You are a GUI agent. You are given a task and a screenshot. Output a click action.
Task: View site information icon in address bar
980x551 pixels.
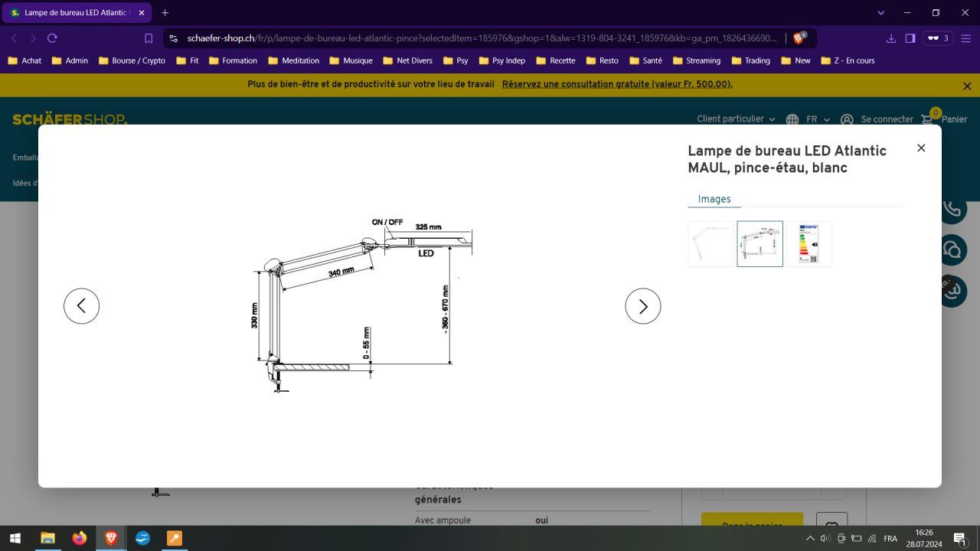173,38
